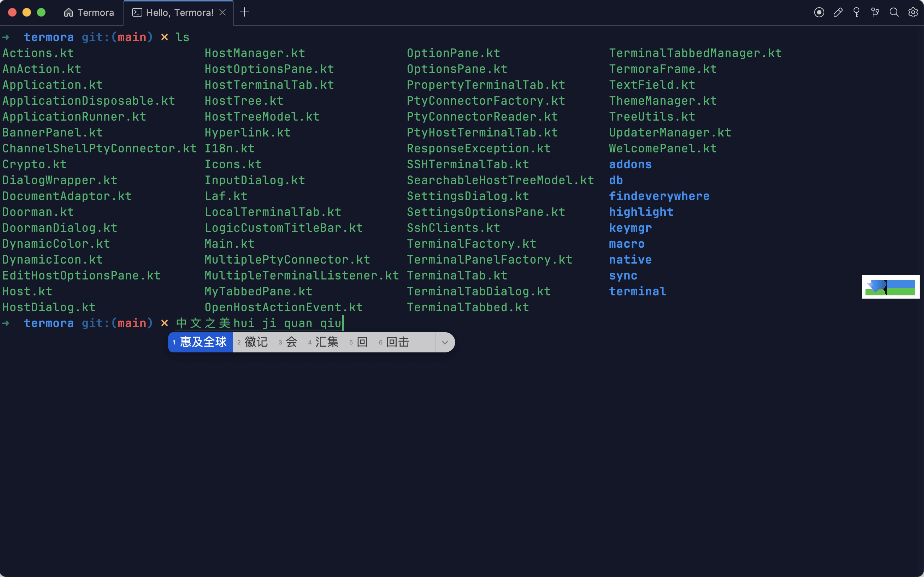Add a new tab with plus icon
The width and height of the screenshot is (924, 577).
pyautogui.click(x=244, y=12)
